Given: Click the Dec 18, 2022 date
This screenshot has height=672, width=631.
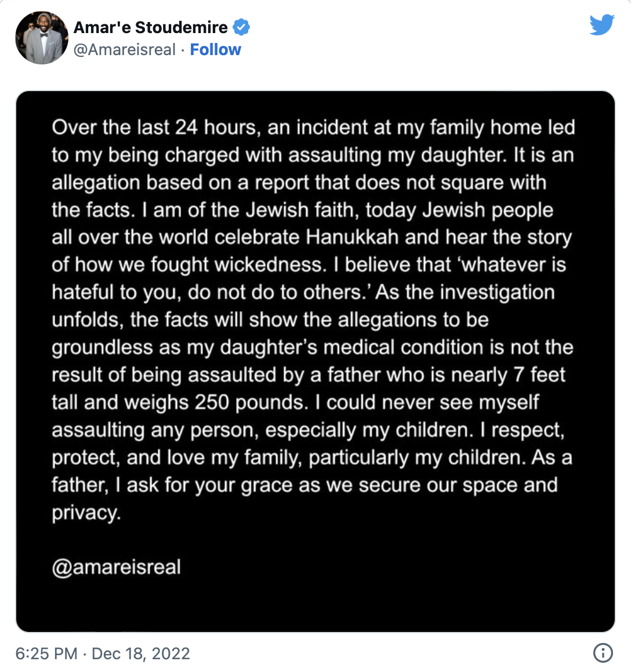Looking at the screenshot, I should pyautogui.click(x=140, y=653).
